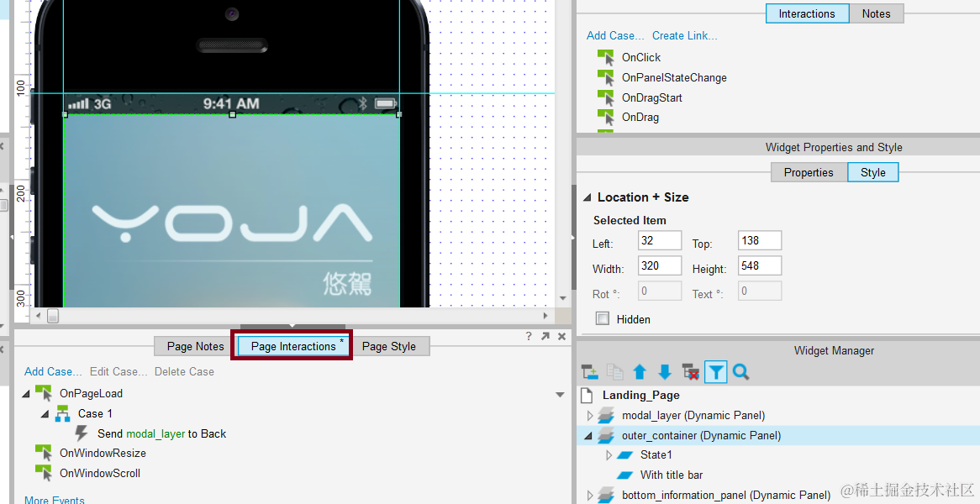Click the OnDragStart event icon

pos(606,97)
